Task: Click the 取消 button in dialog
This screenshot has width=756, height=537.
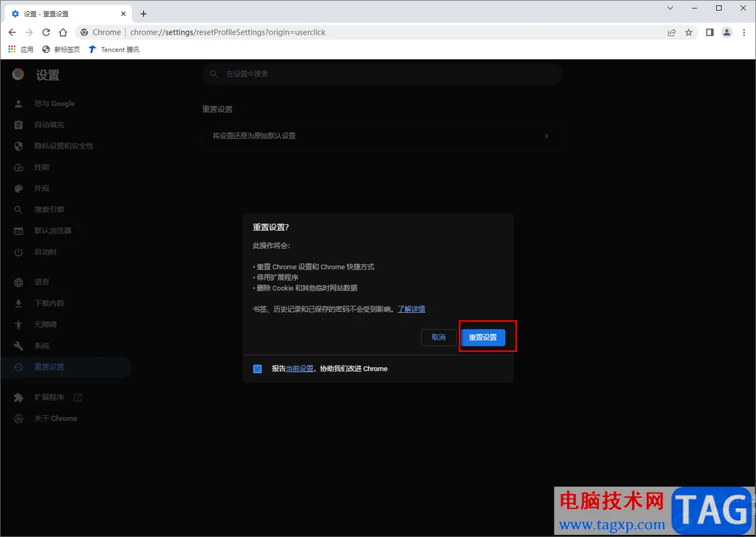Action: point(438,337)
